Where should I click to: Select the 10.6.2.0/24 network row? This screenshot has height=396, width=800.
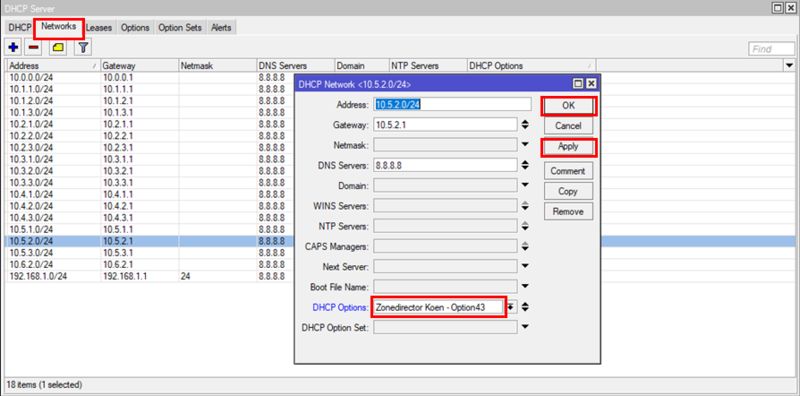tap(149, 265)
